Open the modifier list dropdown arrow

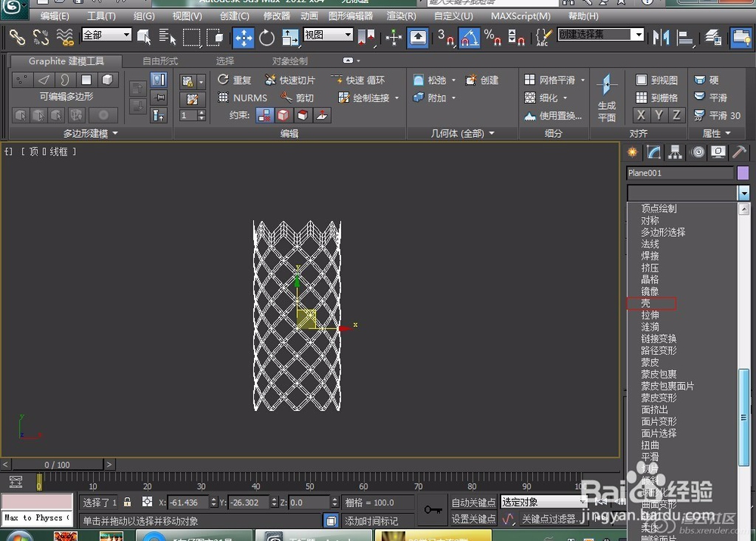tap(744, 194)
